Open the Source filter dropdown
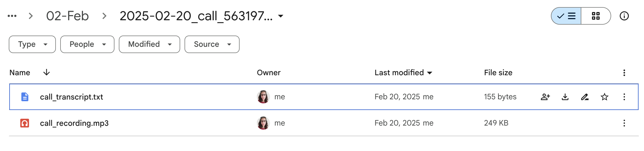 click(212, 44)
